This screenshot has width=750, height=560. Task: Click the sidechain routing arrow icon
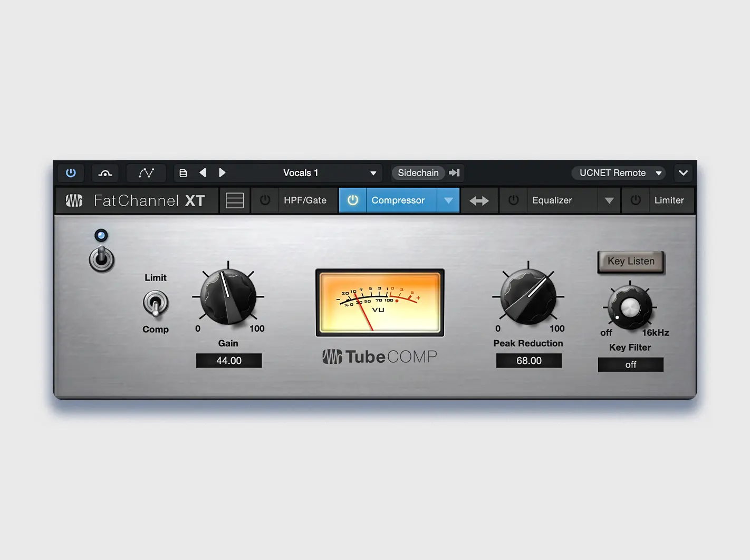[454, 173]
